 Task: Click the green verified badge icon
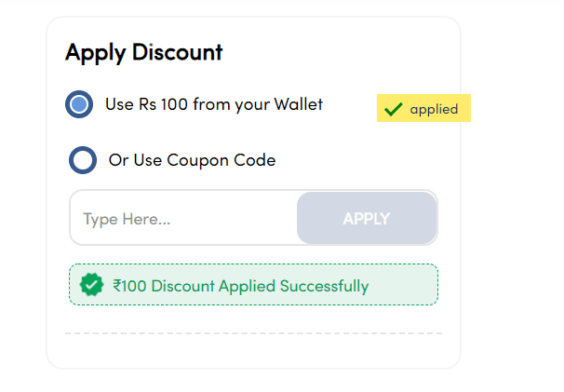[91, 286]
